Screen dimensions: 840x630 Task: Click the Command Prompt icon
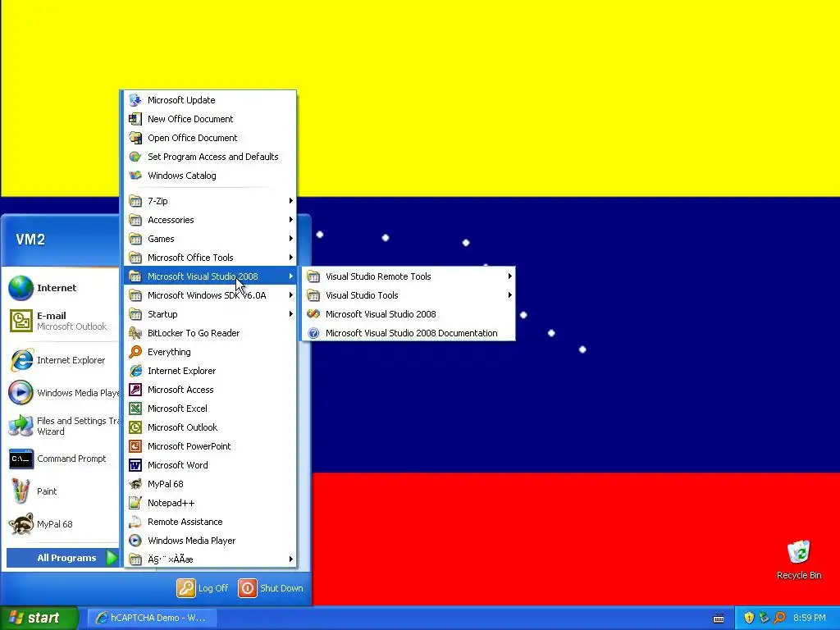click(x=21, y=459)
